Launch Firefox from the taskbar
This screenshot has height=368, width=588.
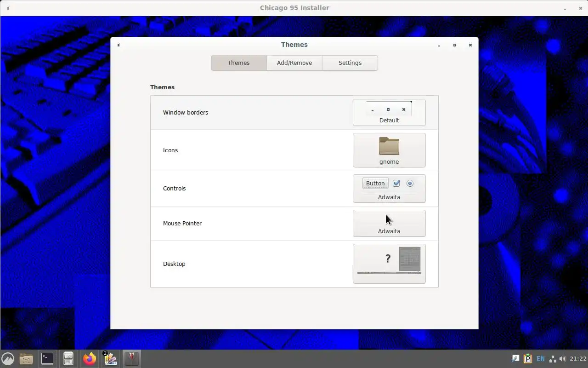pyautogui.click(x=90, y=358)
